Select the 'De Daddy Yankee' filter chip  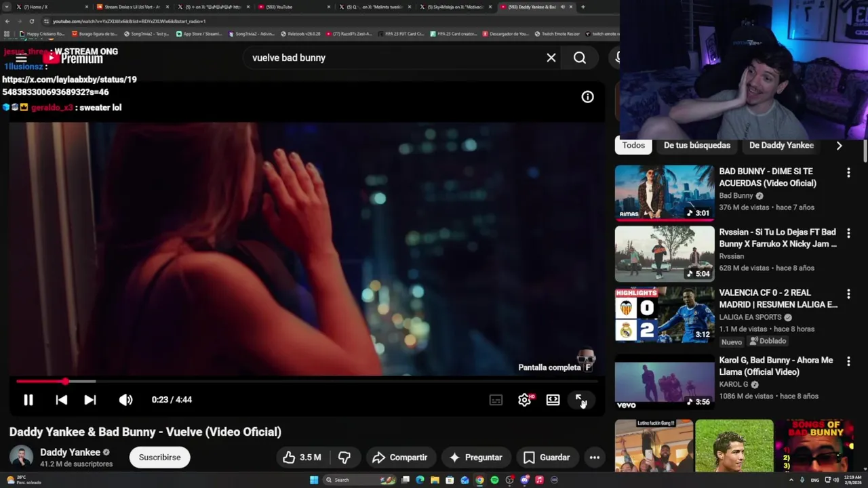781,145
